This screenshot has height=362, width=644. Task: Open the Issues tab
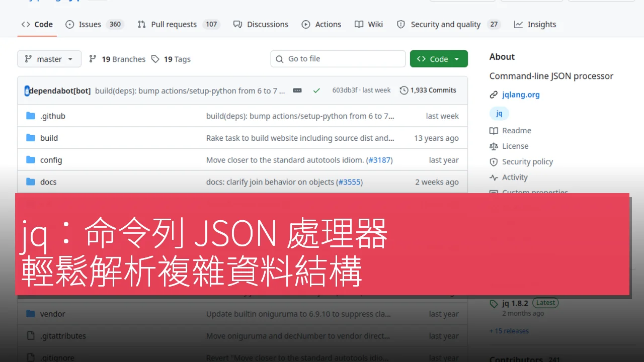pyautogui.click(x=95, y=24)
